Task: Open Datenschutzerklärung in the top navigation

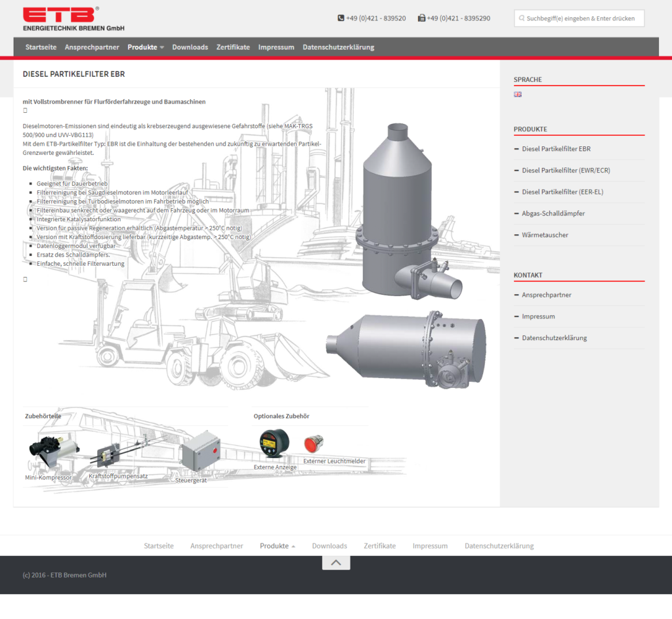Action: point(338,47)
